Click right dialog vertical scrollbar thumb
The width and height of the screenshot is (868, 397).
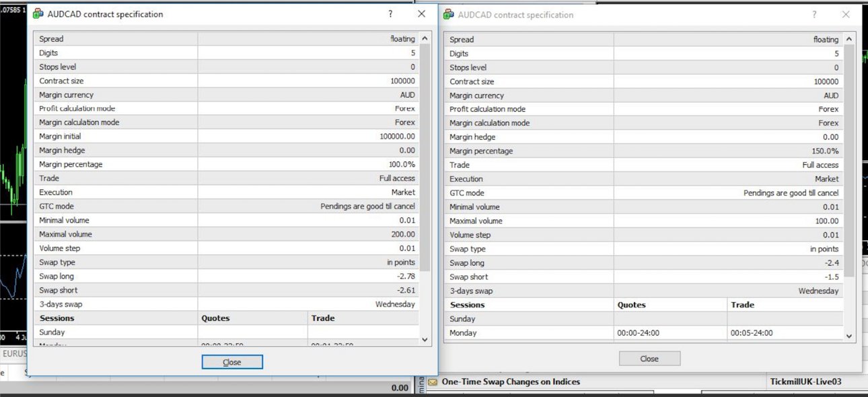coord(849,161)
